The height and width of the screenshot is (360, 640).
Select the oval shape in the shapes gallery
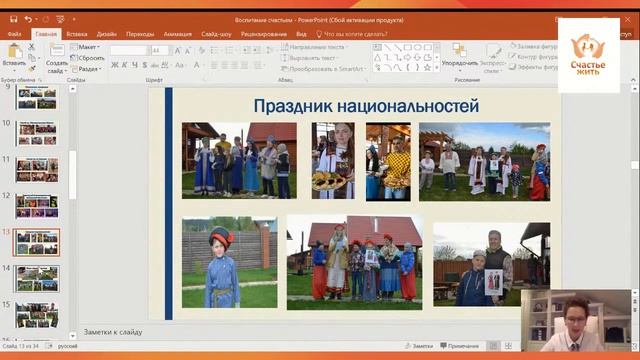pos(418,47)
